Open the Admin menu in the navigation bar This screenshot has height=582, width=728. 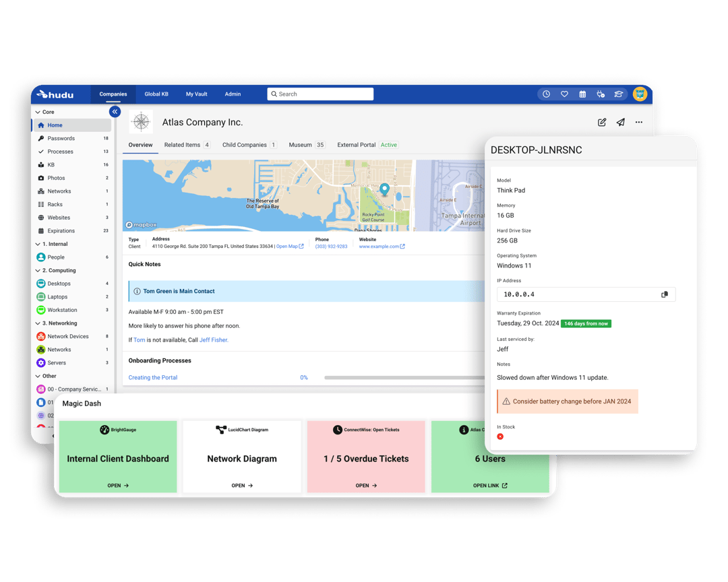coord(233,94)
